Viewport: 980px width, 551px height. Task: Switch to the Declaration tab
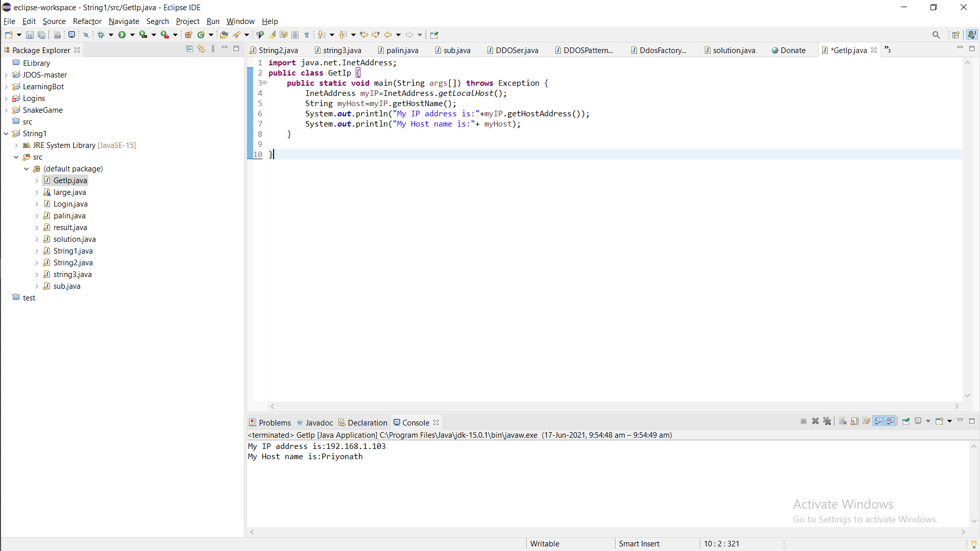click(x=363, y=422)
